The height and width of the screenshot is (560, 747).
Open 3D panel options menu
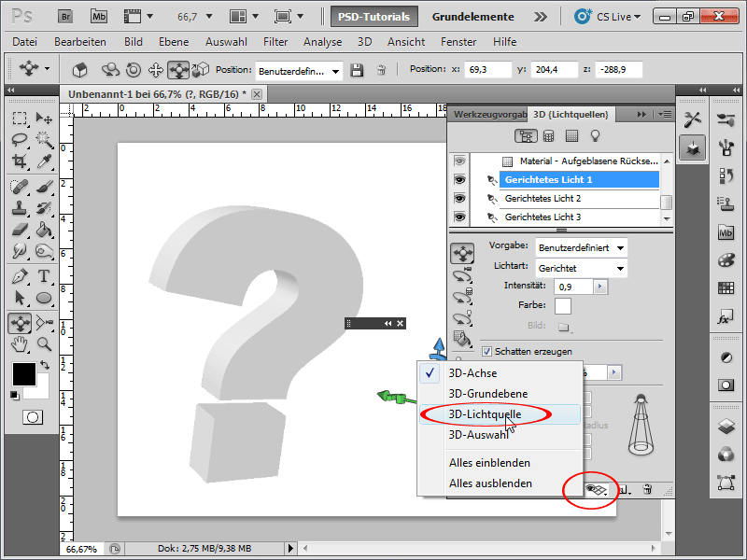665,114
